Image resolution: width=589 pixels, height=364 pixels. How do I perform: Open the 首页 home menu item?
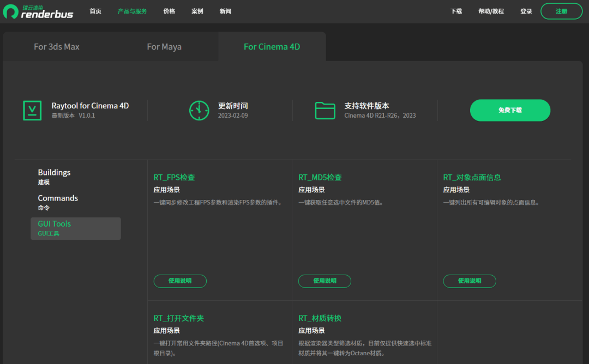(95, 11)
